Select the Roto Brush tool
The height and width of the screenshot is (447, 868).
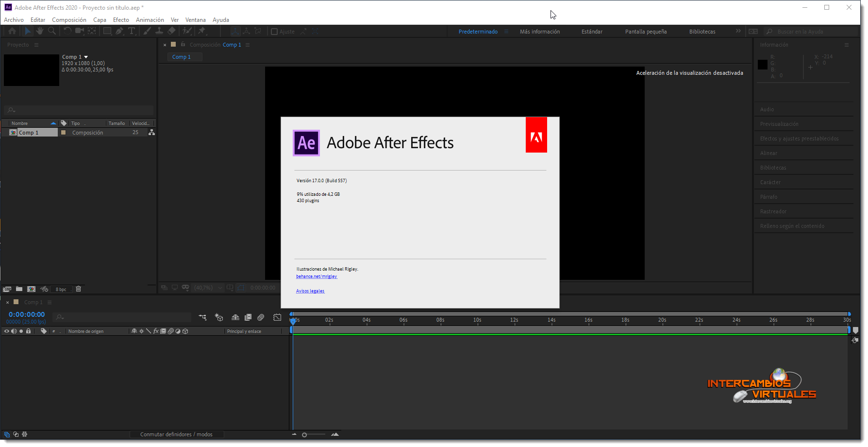pos(187,31)
